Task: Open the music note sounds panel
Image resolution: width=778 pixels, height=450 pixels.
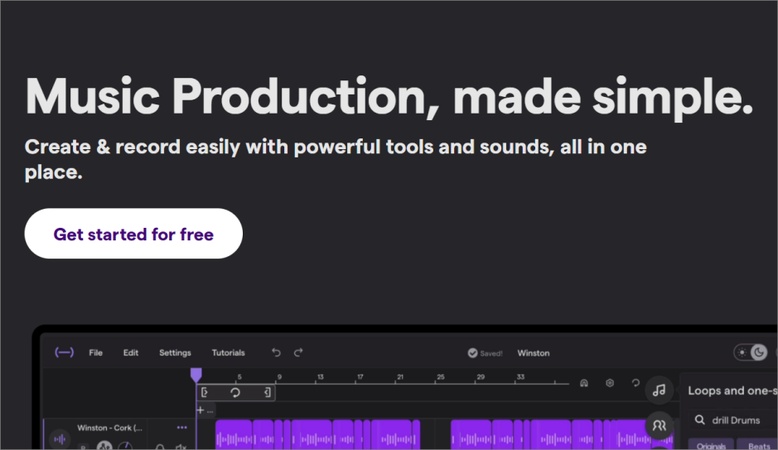Action: (658, 390)
